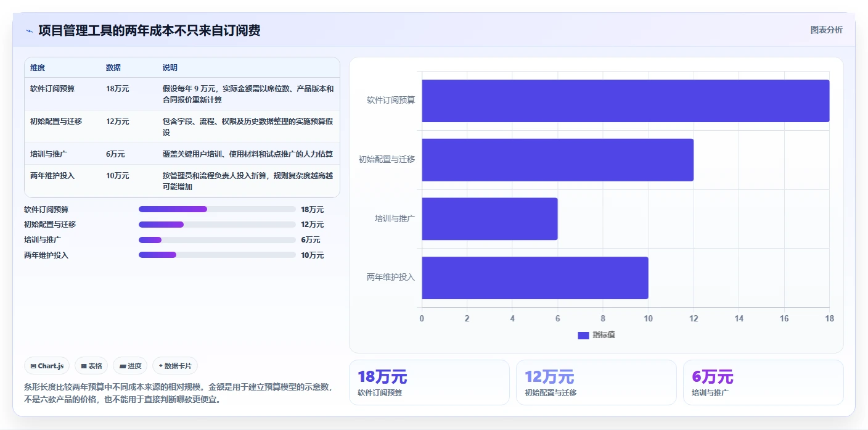This screenshot has height=430, width=868.
Task: Click the description starting 假设每年 9 万元
Action: [x=248, y=94]
